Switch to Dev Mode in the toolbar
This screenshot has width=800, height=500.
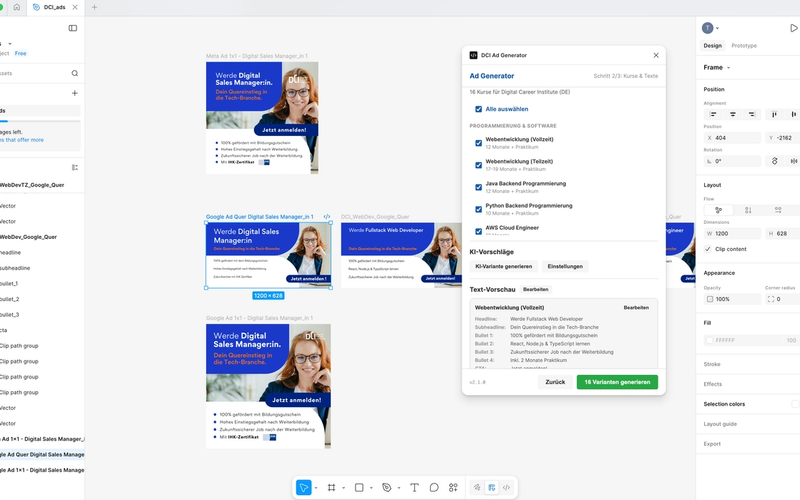coord(506,487)
